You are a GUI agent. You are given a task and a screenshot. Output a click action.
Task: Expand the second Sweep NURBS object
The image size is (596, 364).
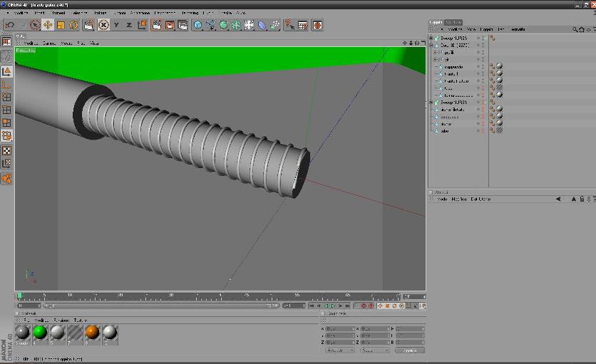tap(431, 102)
